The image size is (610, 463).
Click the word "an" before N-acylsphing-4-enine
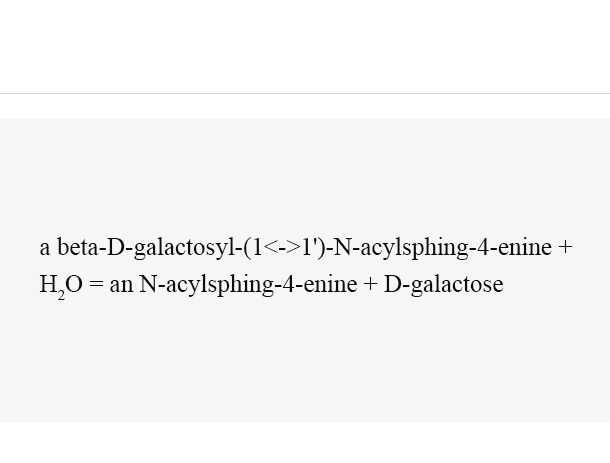point(121,285)
